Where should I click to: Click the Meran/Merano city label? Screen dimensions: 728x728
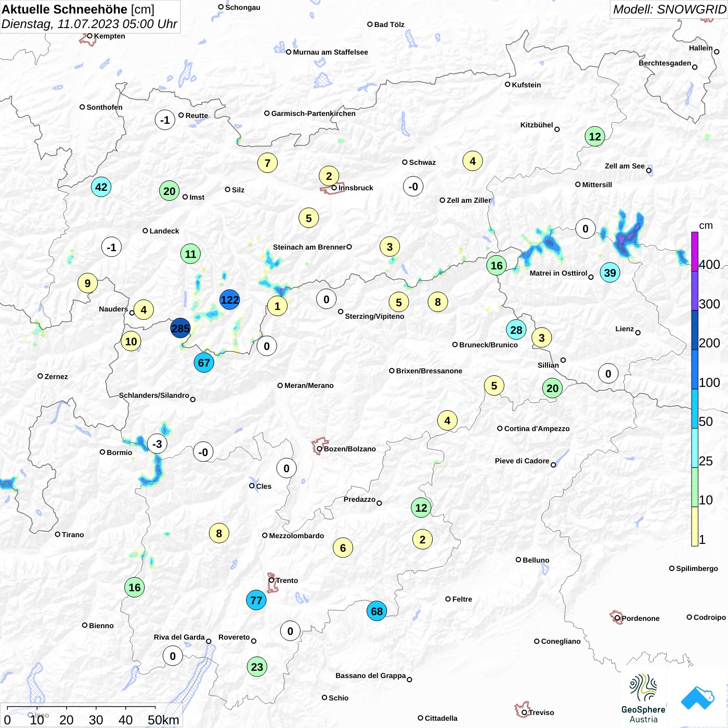[x=309, y=385]
